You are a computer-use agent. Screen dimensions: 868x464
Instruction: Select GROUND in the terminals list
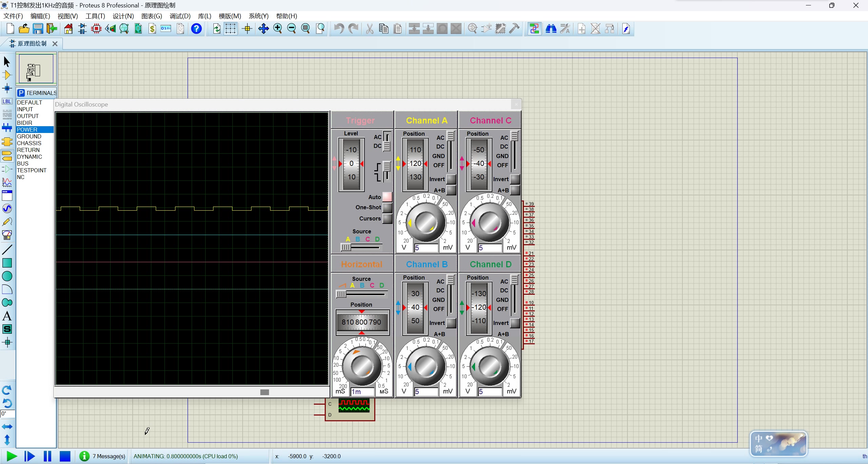click(x=29, y=136)
